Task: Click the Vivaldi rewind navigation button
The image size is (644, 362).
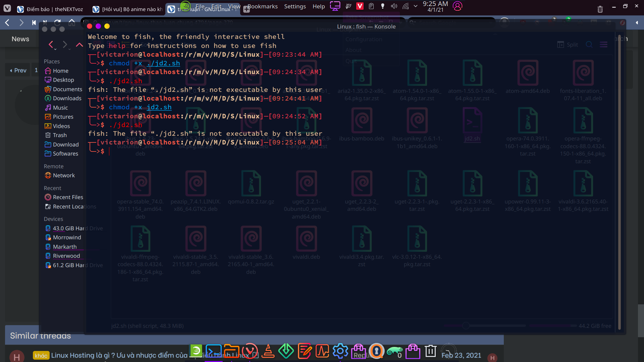Action: click(34, 22)
